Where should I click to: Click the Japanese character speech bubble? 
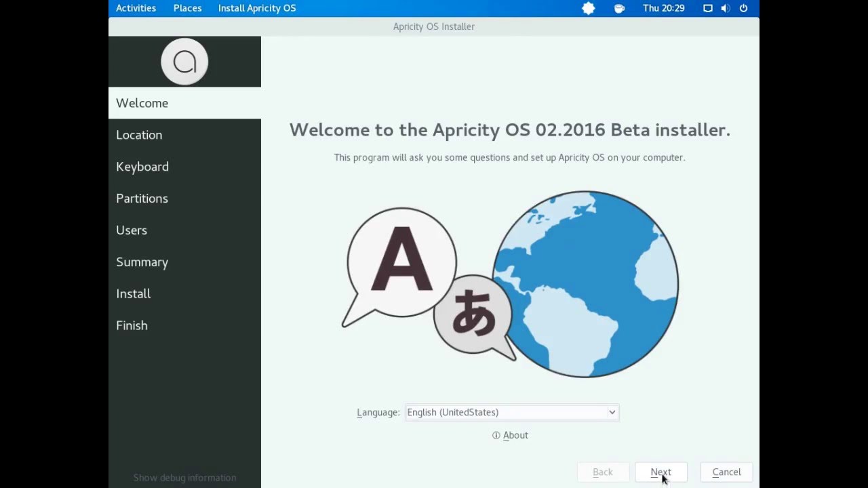(475, 317)
